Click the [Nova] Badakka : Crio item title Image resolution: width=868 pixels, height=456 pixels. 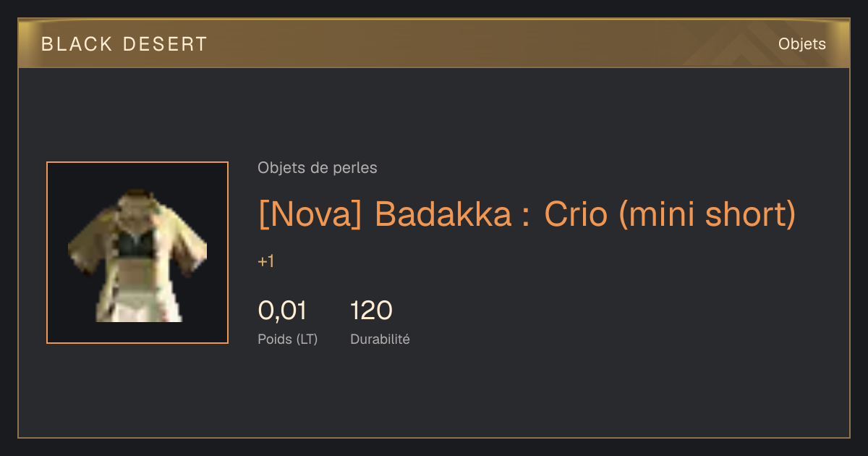click(527, 214)
